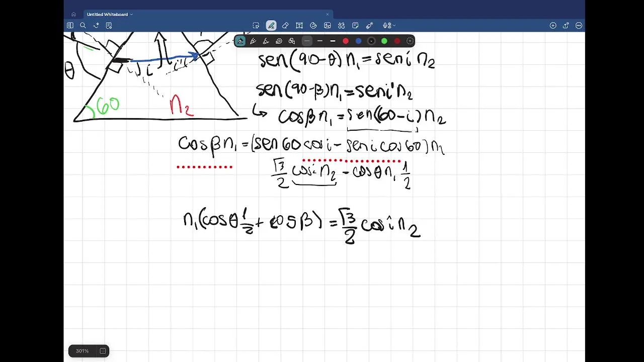This screenshot has width=644, height=362.
Task: Select the eraser tool
Action: 285,26
